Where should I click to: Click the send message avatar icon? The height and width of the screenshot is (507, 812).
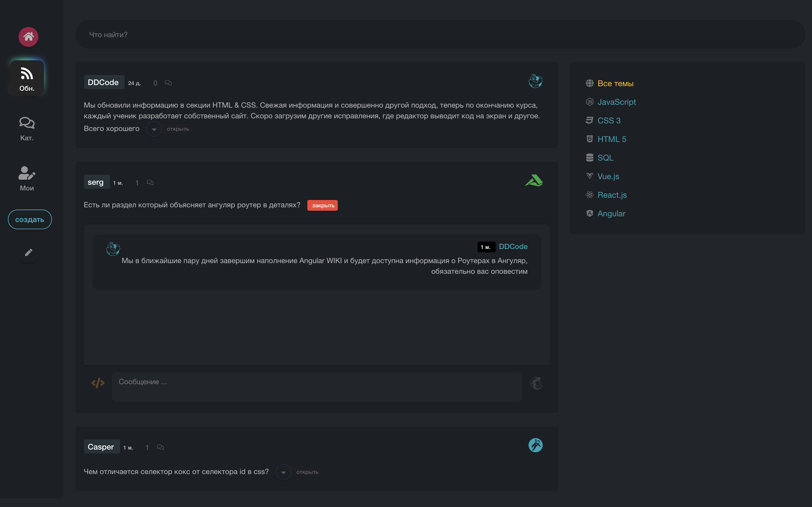click(x=536, y=383)
